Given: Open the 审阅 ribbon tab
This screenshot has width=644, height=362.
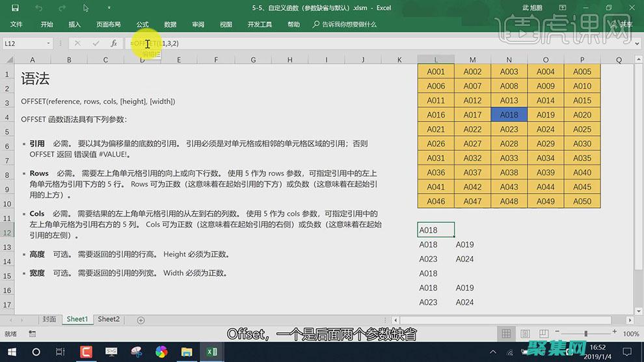Looking at the screenshot, I should pyautogui.click(x=198, y=24).
